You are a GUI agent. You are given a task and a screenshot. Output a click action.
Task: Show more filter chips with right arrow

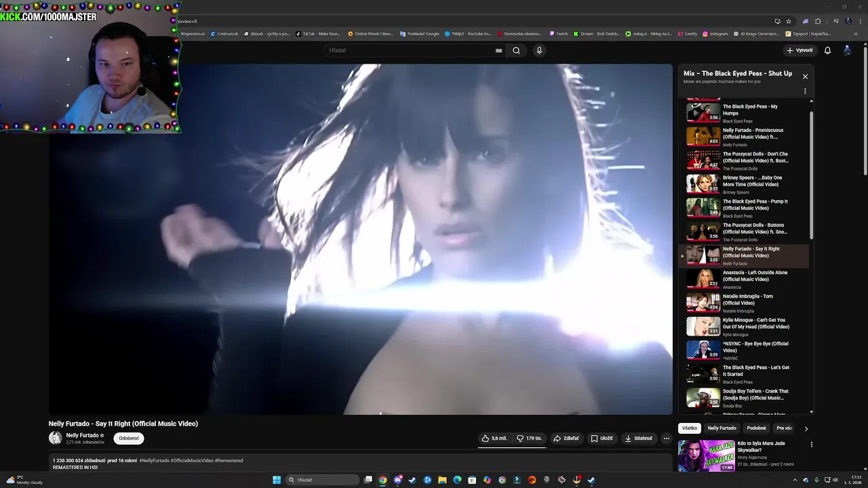tap(806, 428)
